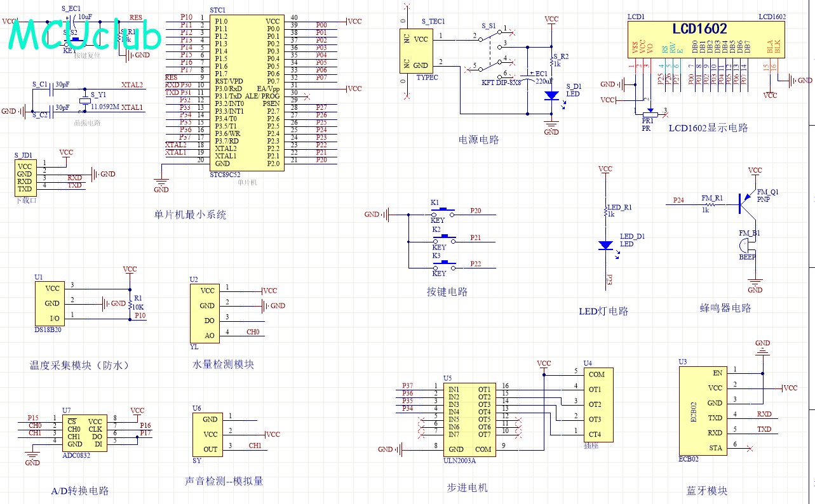Screen dimensions: 815x504
Task: Click the GND power port above ECB02
Action: [762, 347]
